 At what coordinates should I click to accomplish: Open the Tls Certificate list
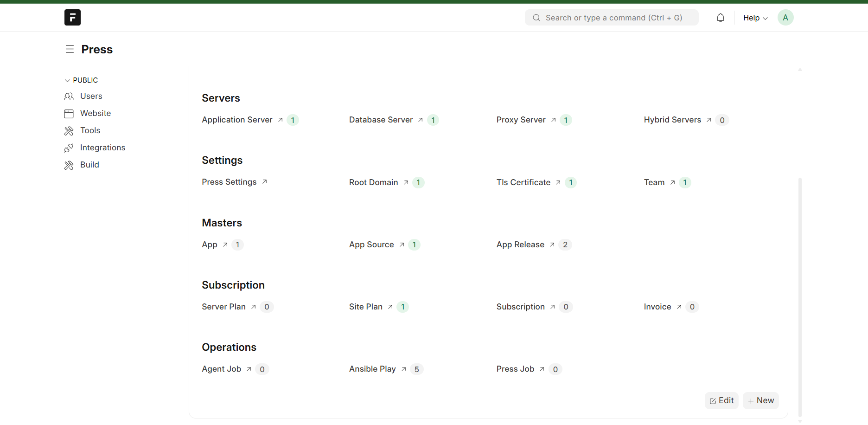[x=523, y=182]
